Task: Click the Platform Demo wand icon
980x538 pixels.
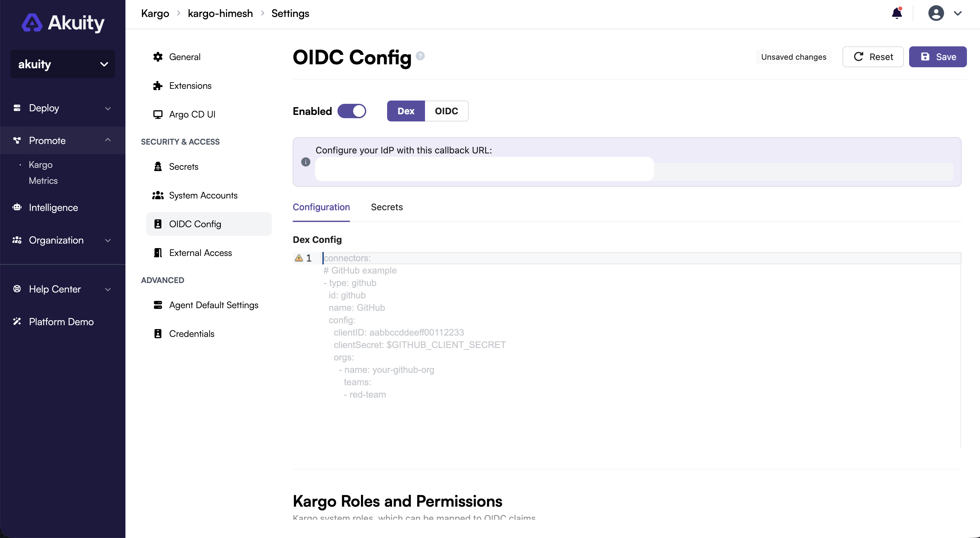Action: [x=17, y=322]
